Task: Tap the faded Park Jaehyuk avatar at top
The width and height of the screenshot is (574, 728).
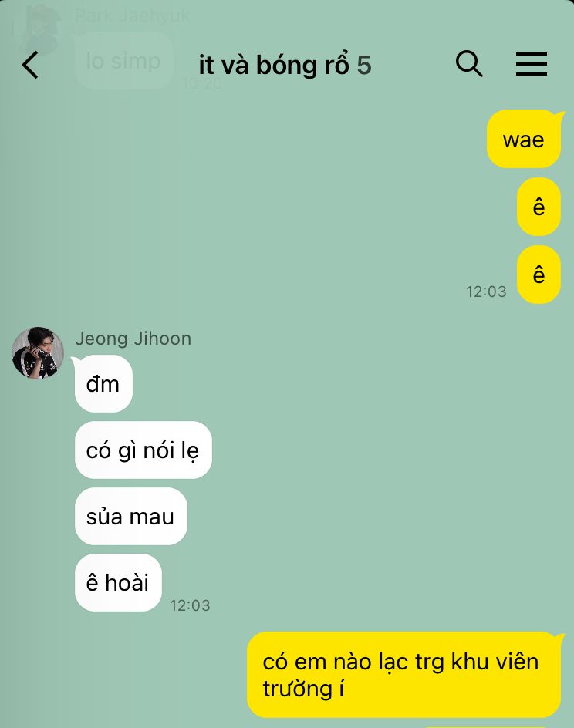Action: [39, 28]
